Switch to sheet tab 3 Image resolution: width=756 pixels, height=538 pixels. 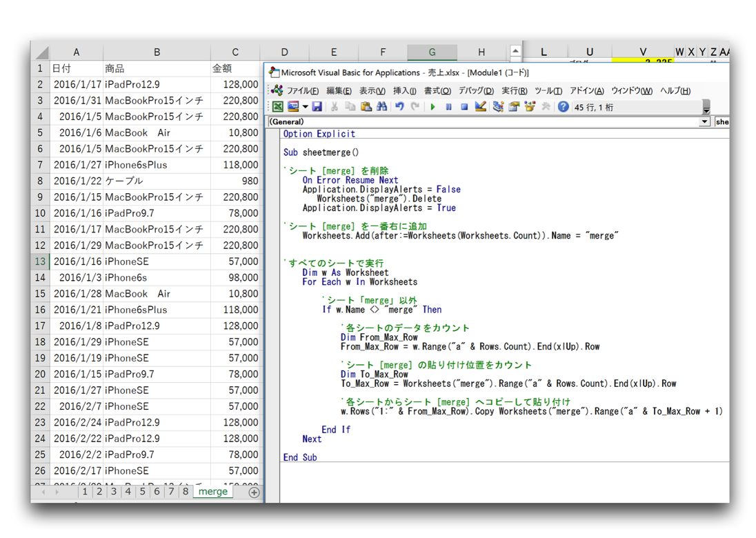pos(114,491)
